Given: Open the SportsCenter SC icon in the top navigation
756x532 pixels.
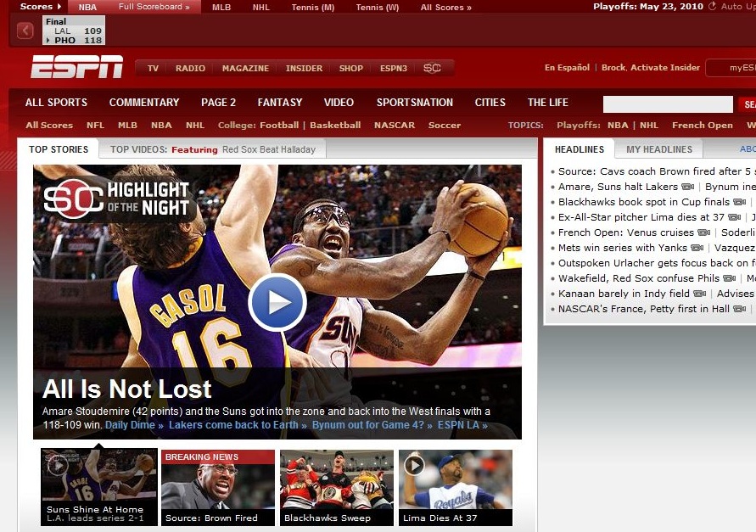Looking at the screenshot, I should (432, 68).
